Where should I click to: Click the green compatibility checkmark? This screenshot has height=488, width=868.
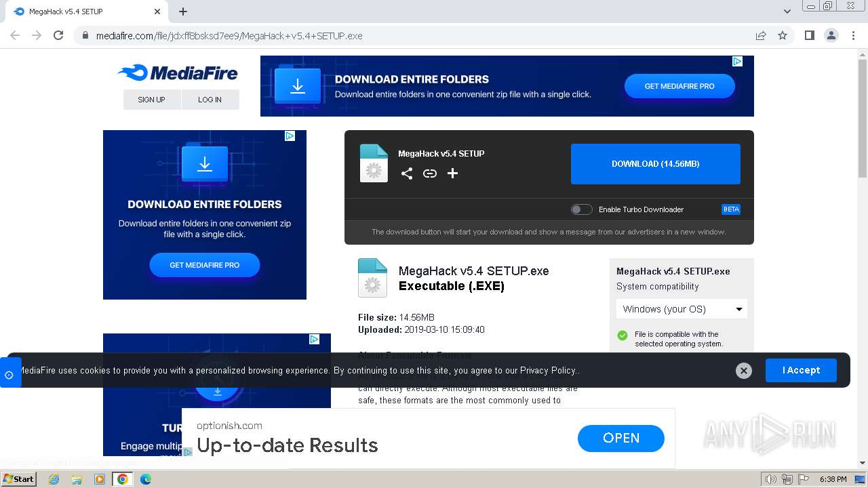[x=623, y=335]
